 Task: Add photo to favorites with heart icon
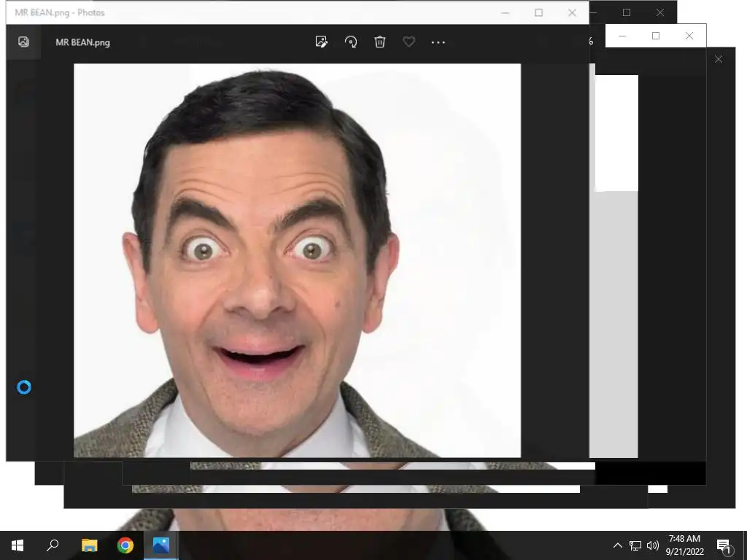point(409,42)
